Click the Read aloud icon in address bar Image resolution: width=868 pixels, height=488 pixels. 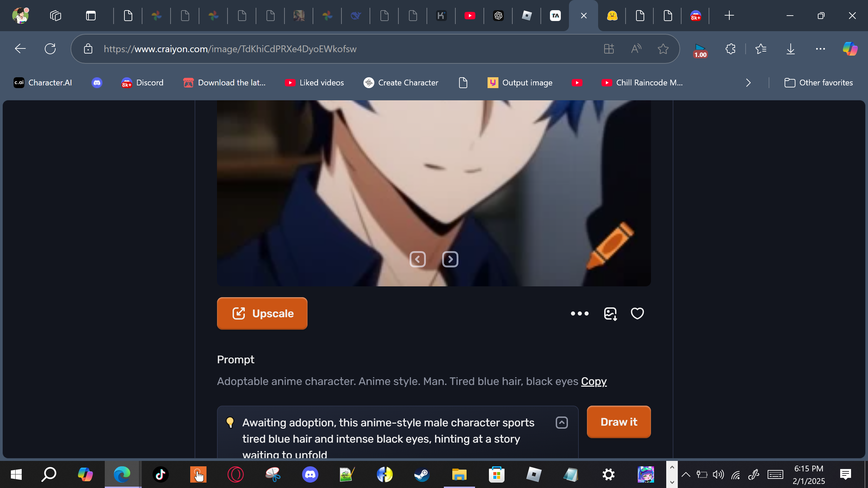pyautogui.click(x=636, y=49)
